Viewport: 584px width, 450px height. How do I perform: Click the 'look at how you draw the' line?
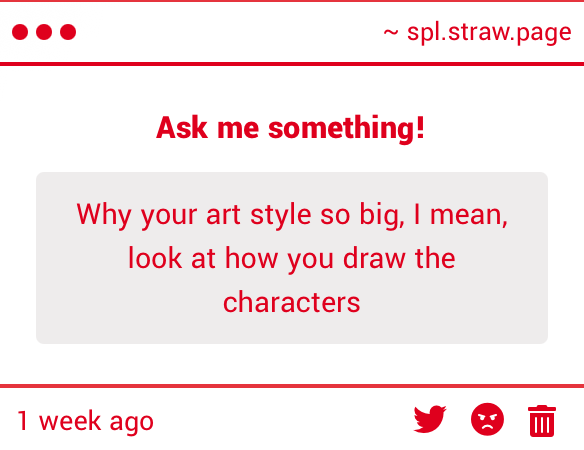coord(292,258)
